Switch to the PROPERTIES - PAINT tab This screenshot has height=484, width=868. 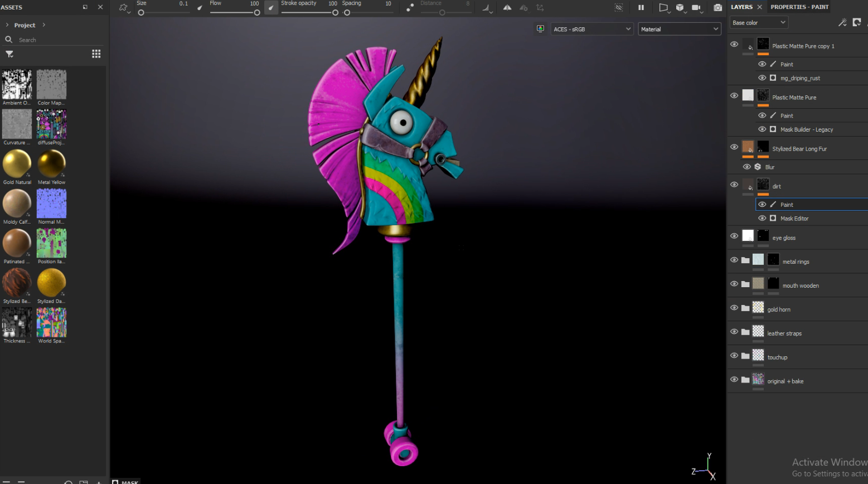799,7
